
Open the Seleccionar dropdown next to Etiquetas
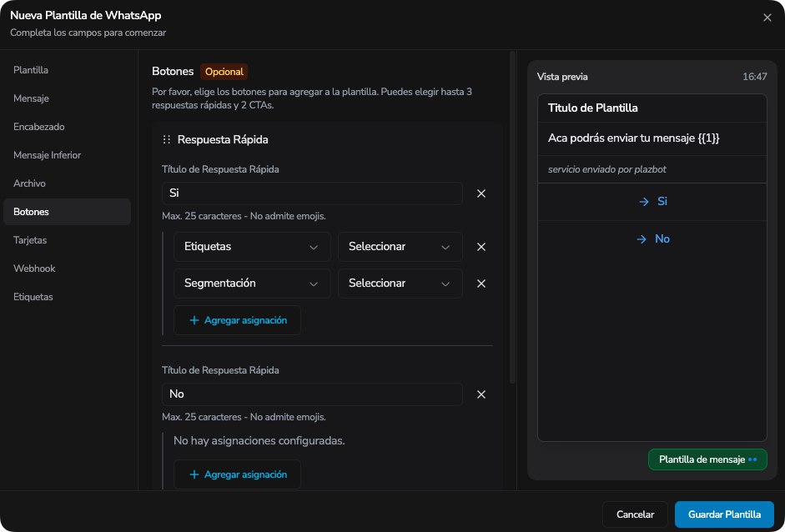click(x=400, y=247)
